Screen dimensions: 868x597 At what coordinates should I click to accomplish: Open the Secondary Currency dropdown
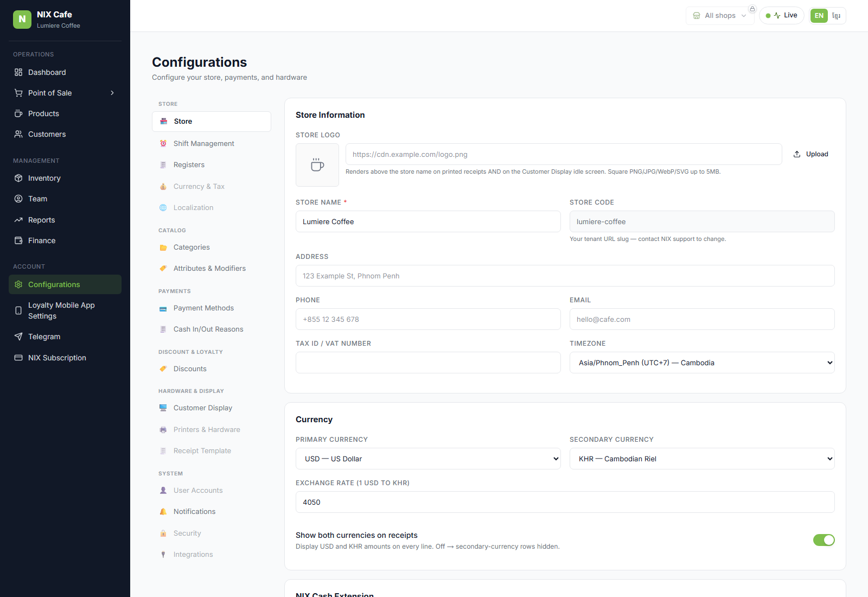pos(702,459)
